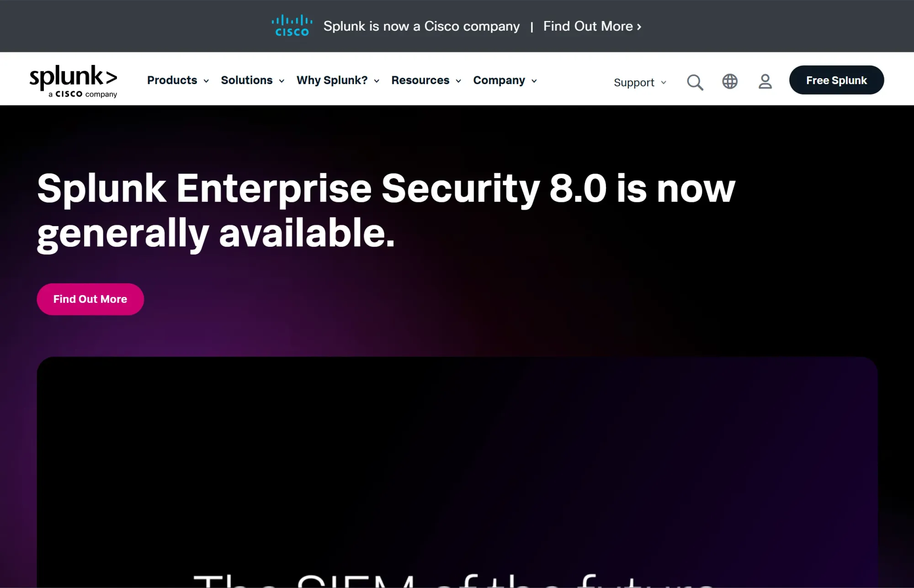
Task: Click the Free Splunk button
Action: click(836, 80)
